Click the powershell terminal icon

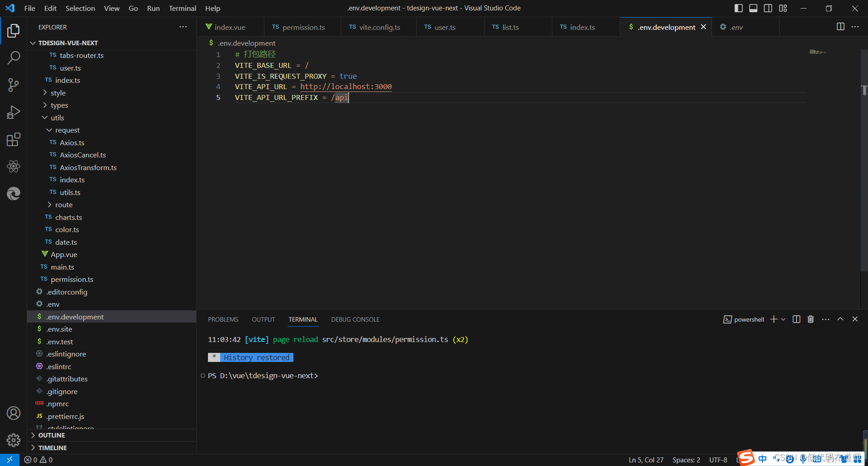727,319
